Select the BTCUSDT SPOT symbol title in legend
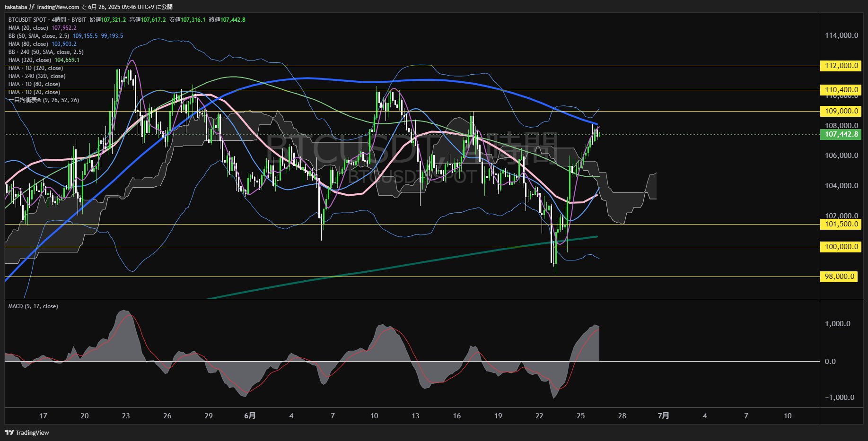Image resolution: width=868 pixels, height=441 pixels. click(27, 20)
